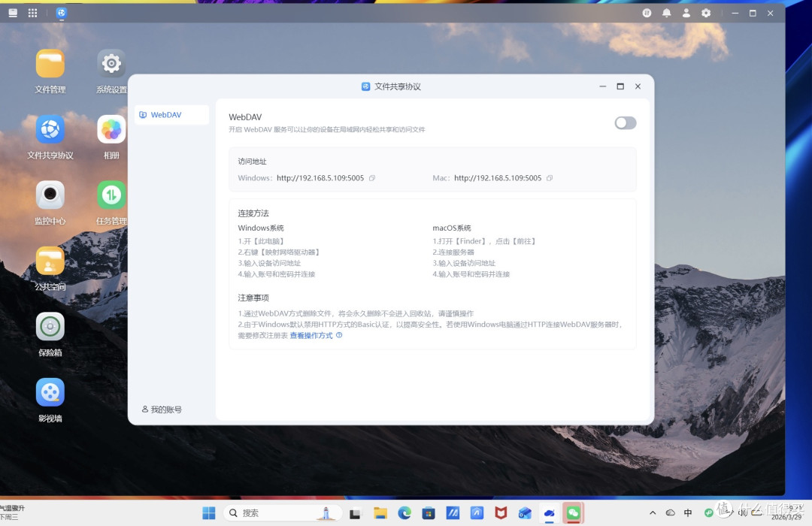
Task: Open the 文件共享协议 desktop icon
Action: (x=50, y=138)
